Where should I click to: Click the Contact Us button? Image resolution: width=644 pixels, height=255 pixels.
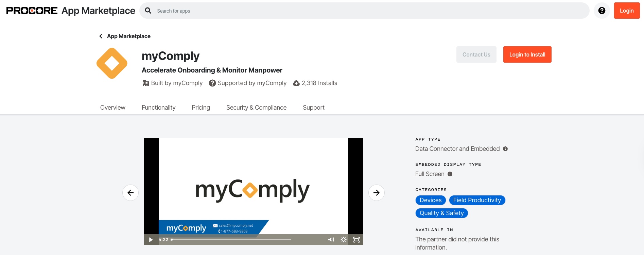point(476,54)
